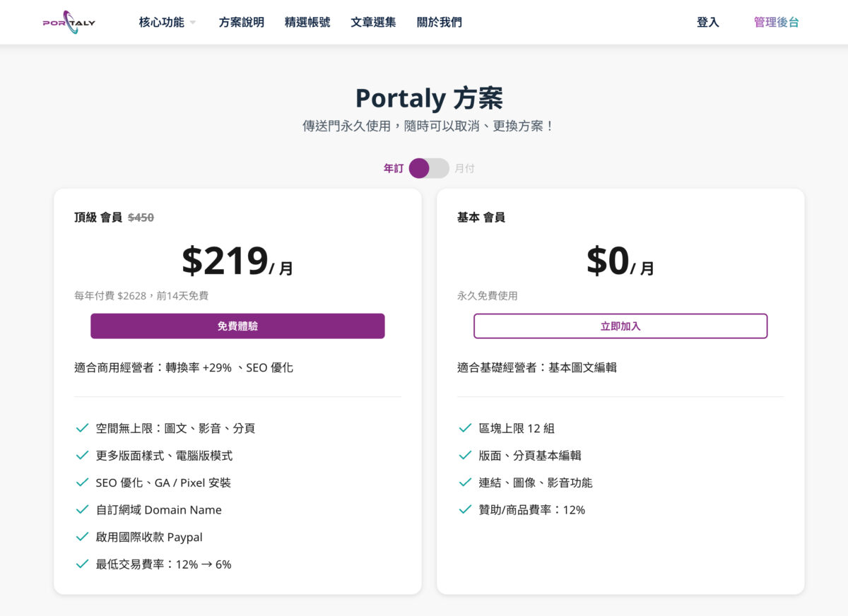Open the 核心功能 dropdown menu
This screenshot has height=616, width=848.
[x=167, y=23]
